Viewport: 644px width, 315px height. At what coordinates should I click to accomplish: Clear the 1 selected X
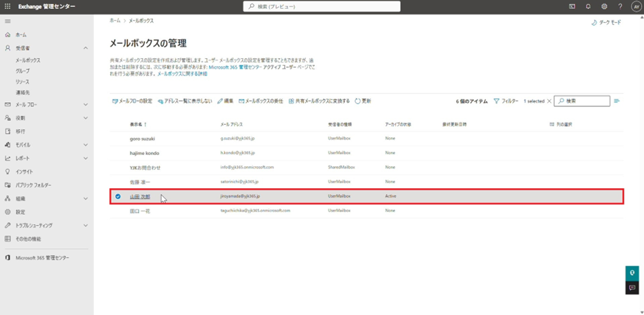(x=549, y=101)
